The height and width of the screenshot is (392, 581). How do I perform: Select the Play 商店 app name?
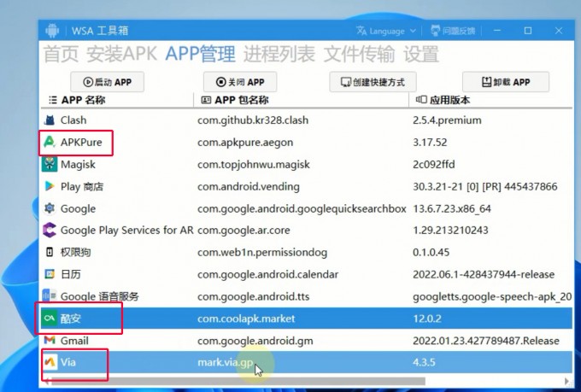pyautogui.click(x=82, y=186)
